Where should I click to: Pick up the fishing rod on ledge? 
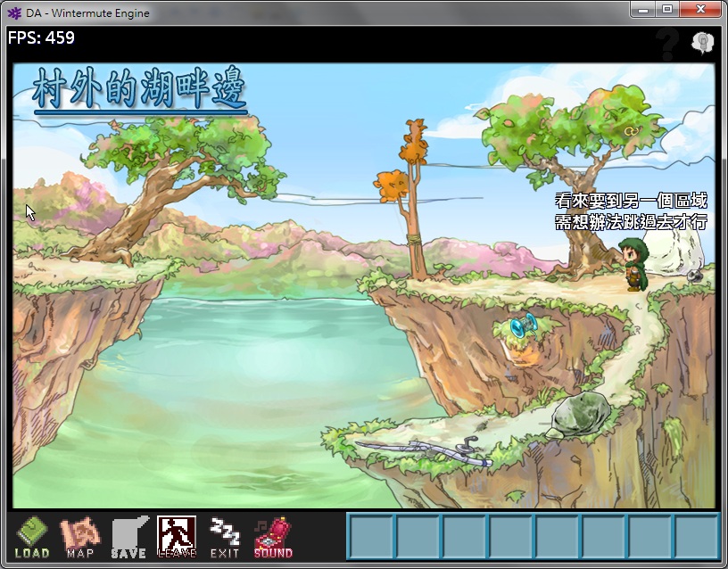(x=424, y=451)
